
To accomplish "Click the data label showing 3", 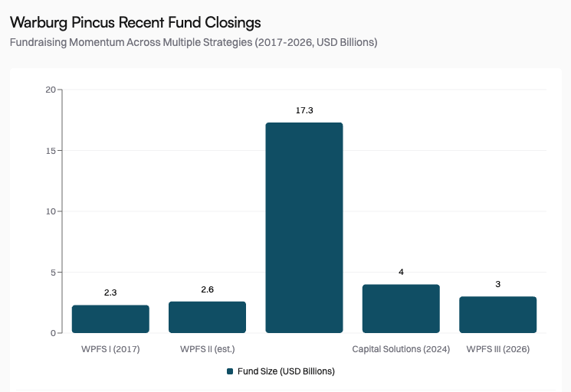I will coord(497,284).
